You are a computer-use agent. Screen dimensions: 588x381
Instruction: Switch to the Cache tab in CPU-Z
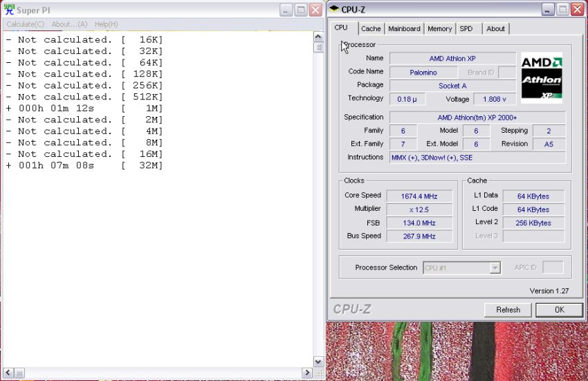pyautogui.click(x=371, y=28)
